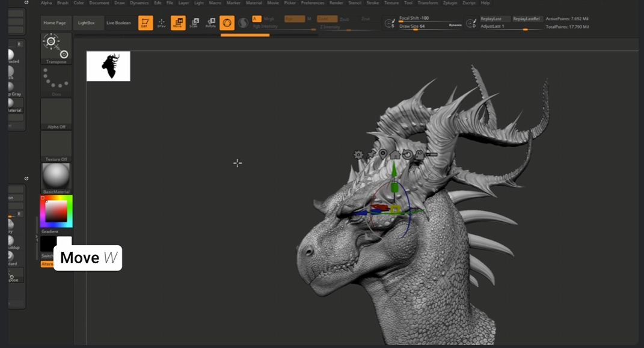Toggle the Zadd button
Screen dimensions: 644x348
tap(327, 19)
